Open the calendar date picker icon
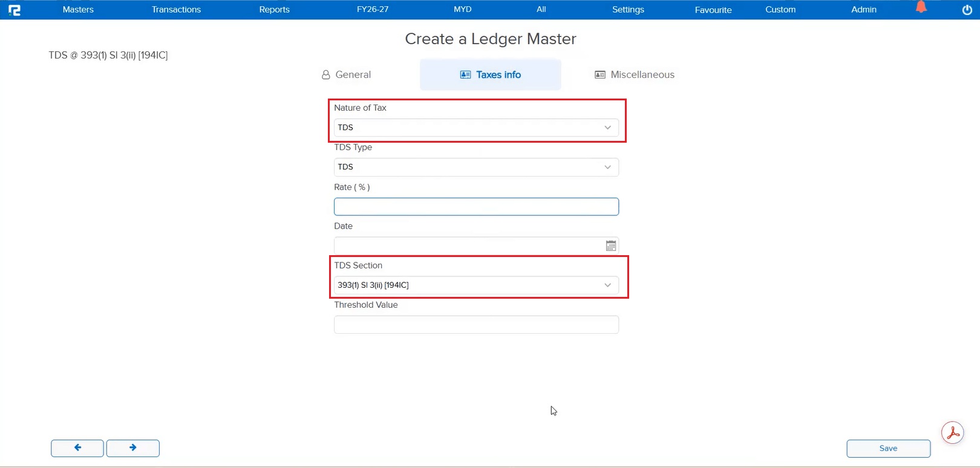 coord(611,245)
